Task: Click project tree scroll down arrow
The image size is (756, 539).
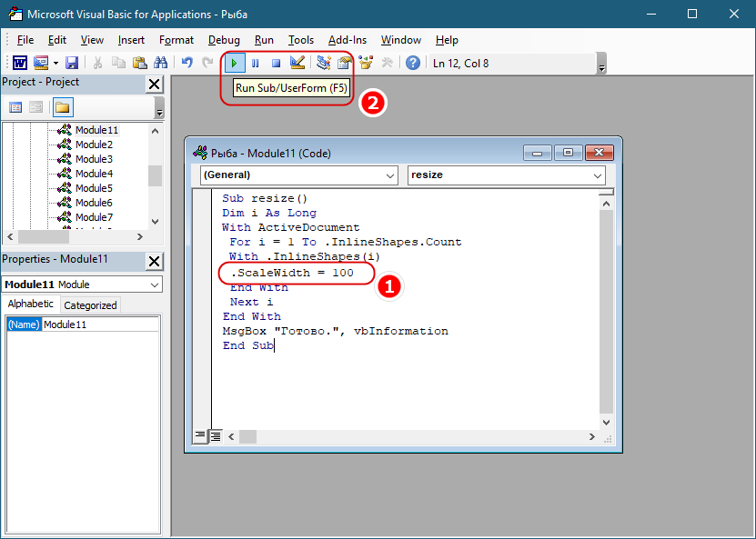Action: coord(156,222)
